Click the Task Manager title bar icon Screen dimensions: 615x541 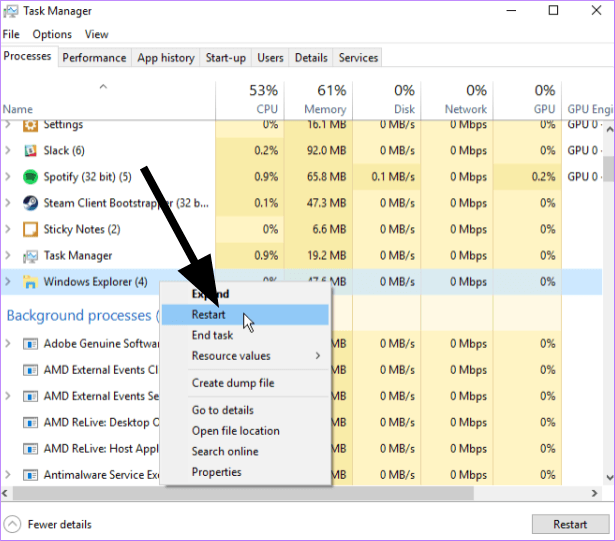[10, 11]
